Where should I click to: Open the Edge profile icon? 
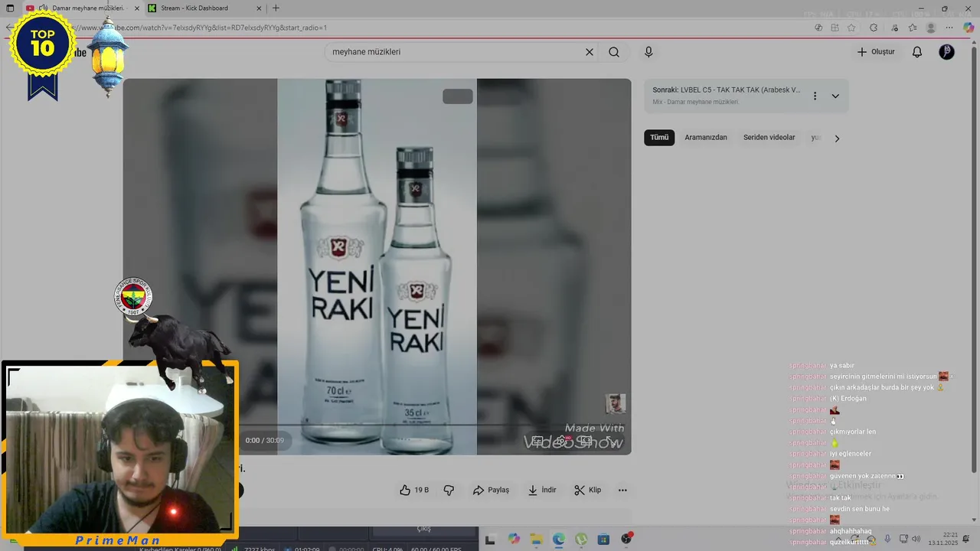[931, 28]
